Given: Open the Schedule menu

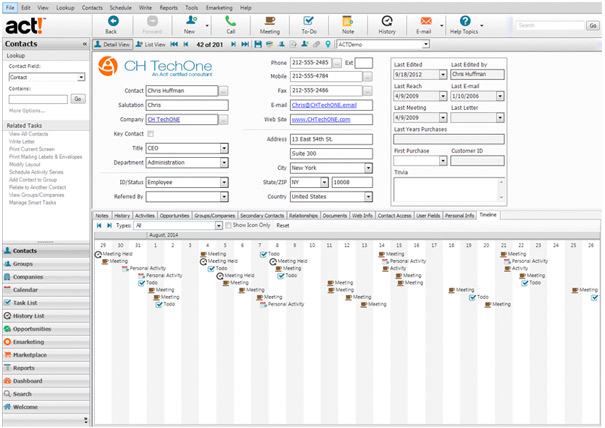Looking at the screenshot, I should pyautogui.click(x=120, y=7).
